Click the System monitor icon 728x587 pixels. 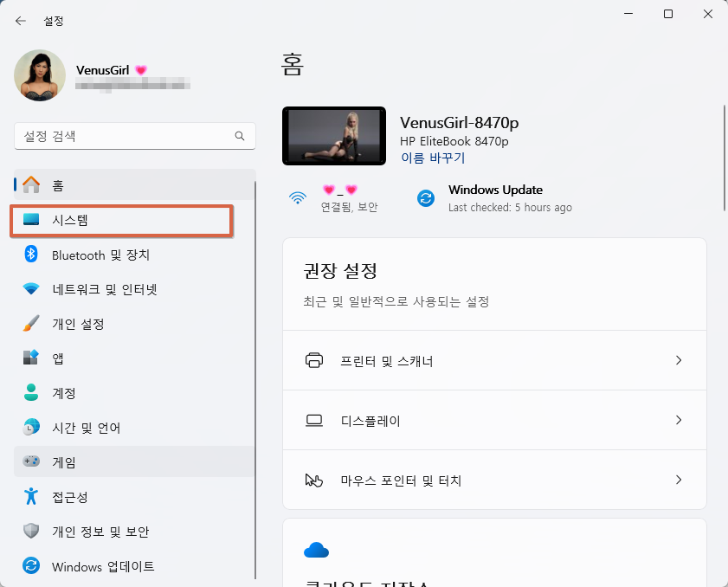31,219
